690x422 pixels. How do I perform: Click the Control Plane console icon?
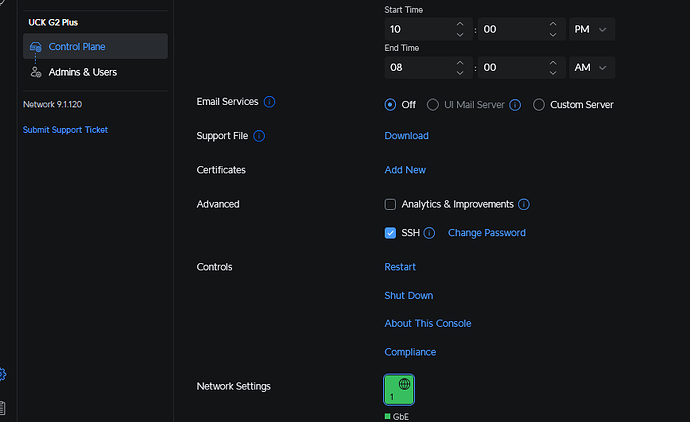point(36,47)
